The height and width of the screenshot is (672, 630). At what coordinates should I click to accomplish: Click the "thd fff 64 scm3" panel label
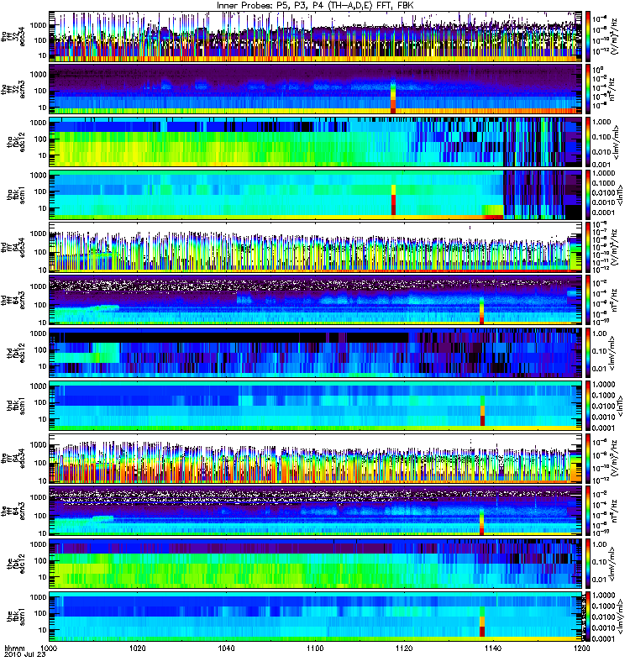coord(13,300)
